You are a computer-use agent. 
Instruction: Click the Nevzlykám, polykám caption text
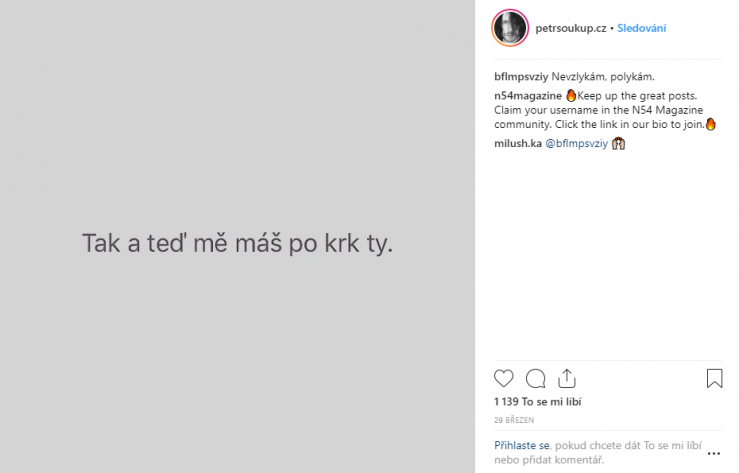(603, 77)
